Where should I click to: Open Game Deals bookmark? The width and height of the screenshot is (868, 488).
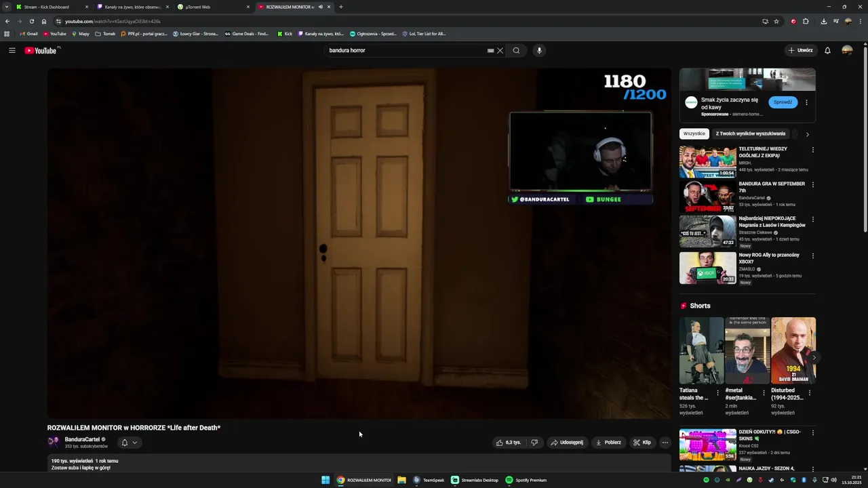247,34
